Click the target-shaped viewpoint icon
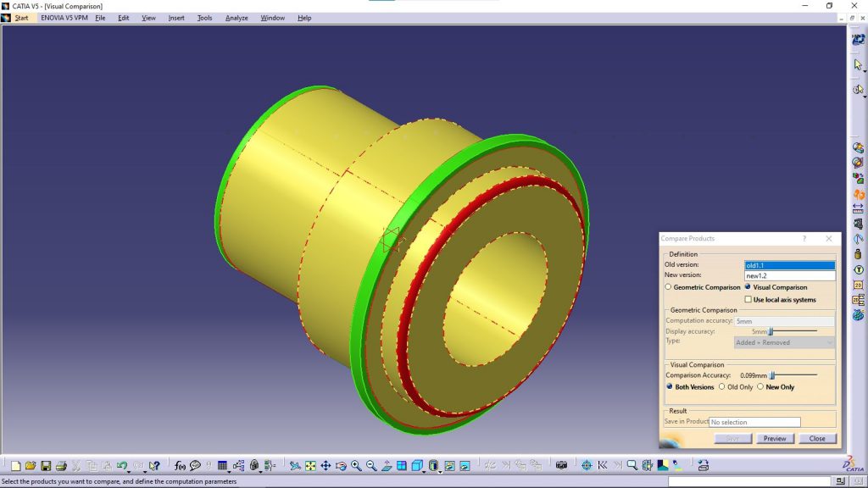The height and width of the screenshot is (488, 868). coord(587,466)
